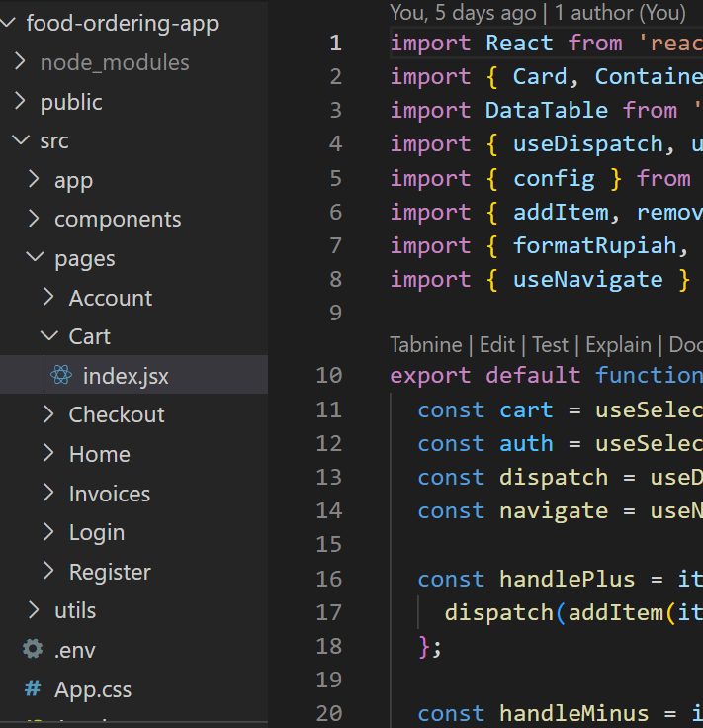Select the Checkout folder label
The image size is (703, 728).
(117, 414)
